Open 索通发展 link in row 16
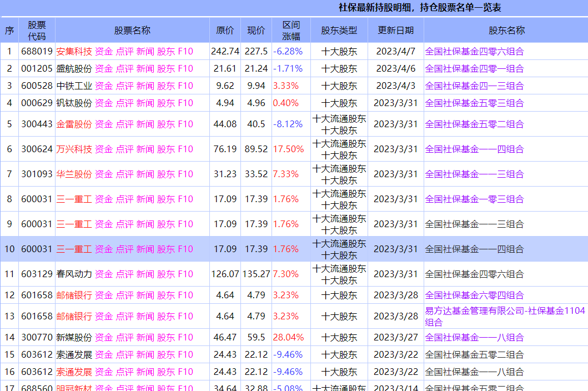The height and width of the screenshot is (391, 588). click(x=74, y=372)
